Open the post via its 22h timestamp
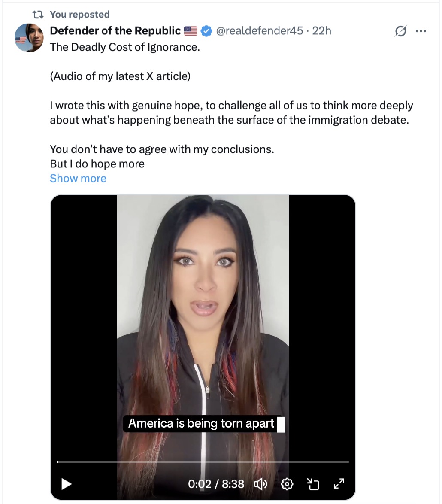Image resolution: width=442 pixels, height=504 pixels. point(322,31)
